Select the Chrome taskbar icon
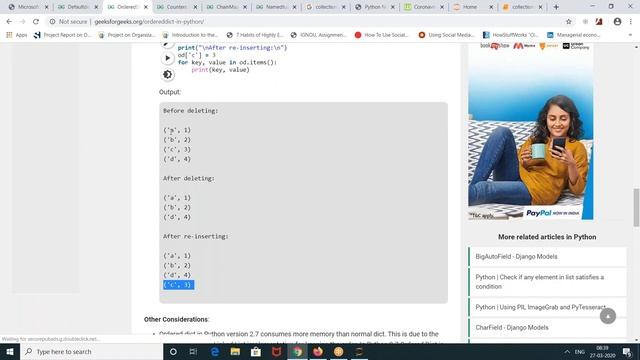640x360 pixels. pyautogui.click(x=297, y=351)
